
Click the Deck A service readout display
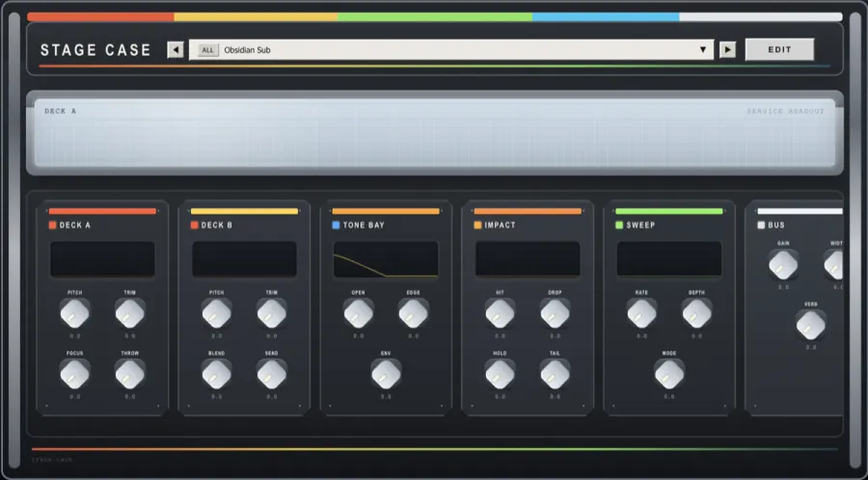434,134
